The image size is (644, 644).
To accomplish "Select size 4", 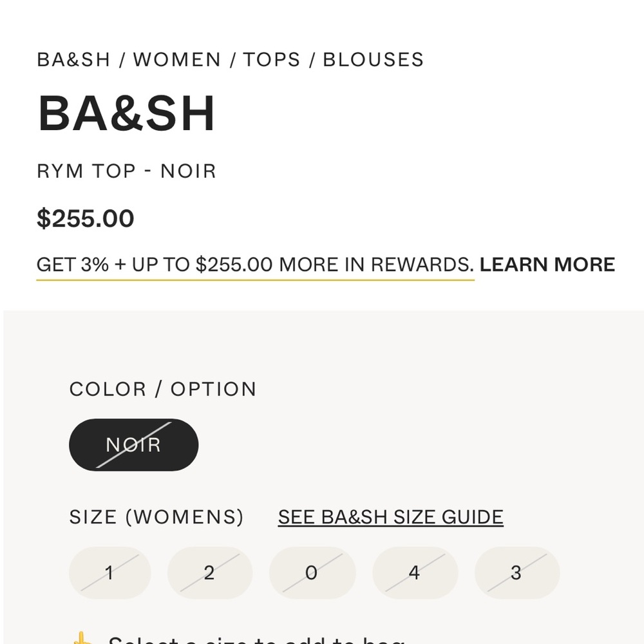I will pyautogui.click(x=415, y=573).
